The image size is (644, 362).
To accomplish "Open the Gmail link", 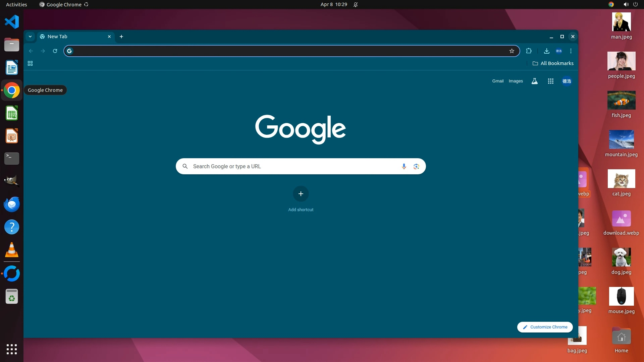I will tap(498, 81).
